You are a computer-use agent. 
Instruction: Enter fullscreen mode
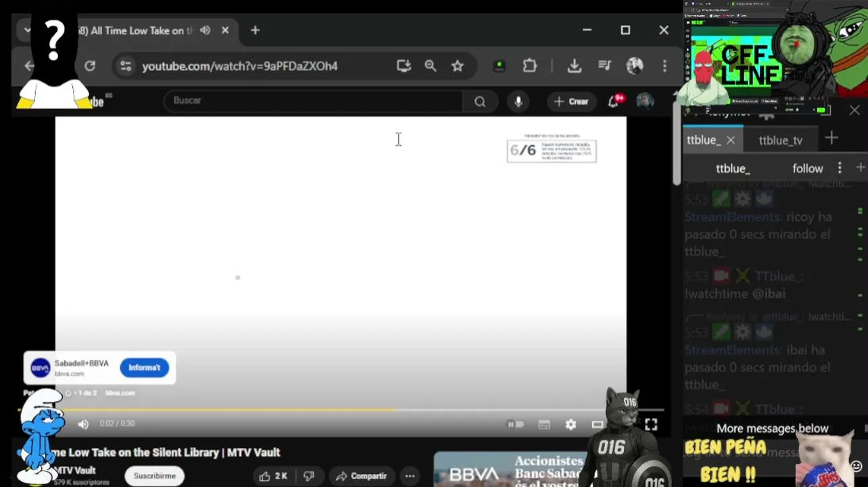651,424
